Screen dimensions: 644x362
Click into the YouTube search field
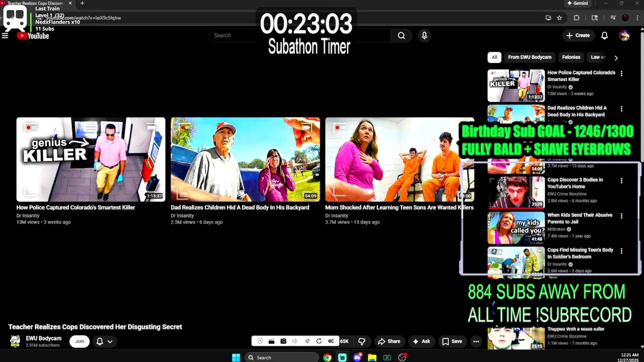299,36
